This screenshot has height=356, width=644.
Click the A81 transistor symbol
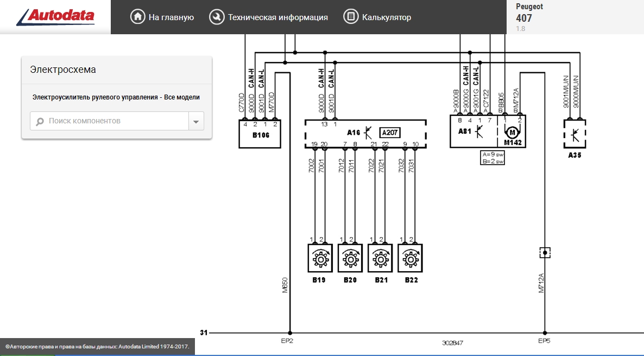click(479, 132)
